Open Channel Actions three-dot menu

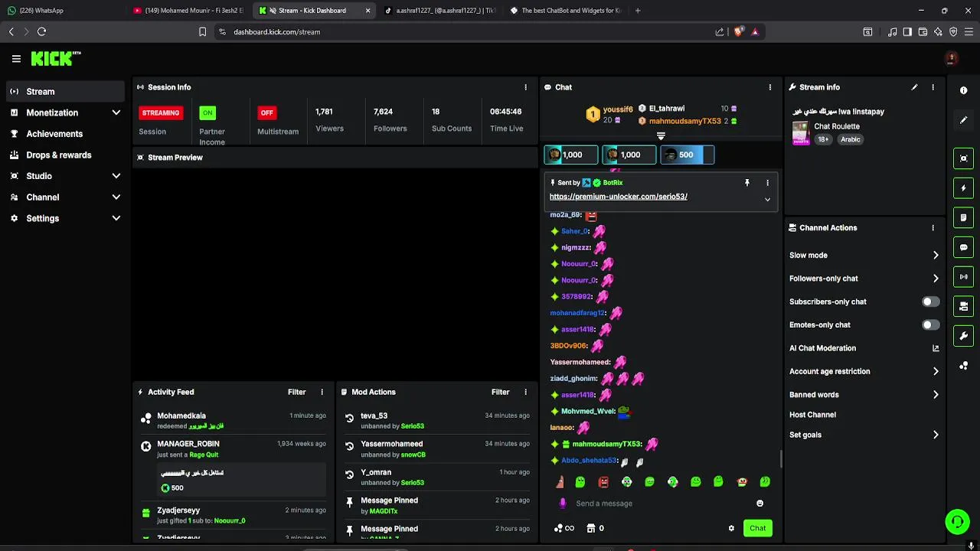pyautogui.click(x=933, y=228)
